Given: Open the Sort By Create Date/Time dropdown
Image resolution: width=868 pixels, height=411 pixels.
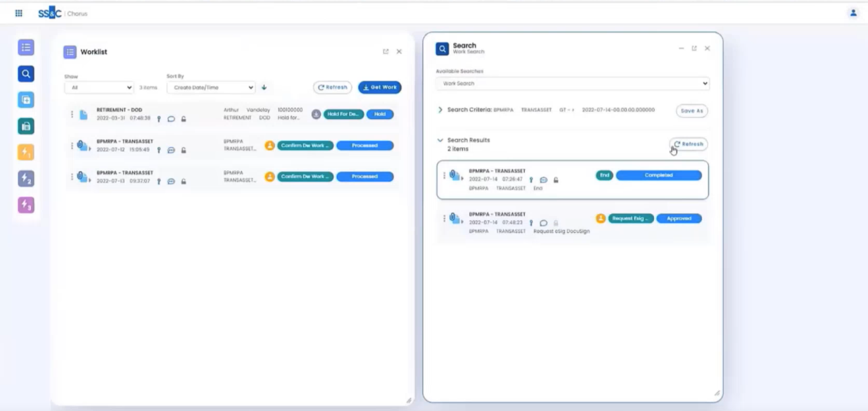Looking at the screenshot, I should [x=211, y=88].
